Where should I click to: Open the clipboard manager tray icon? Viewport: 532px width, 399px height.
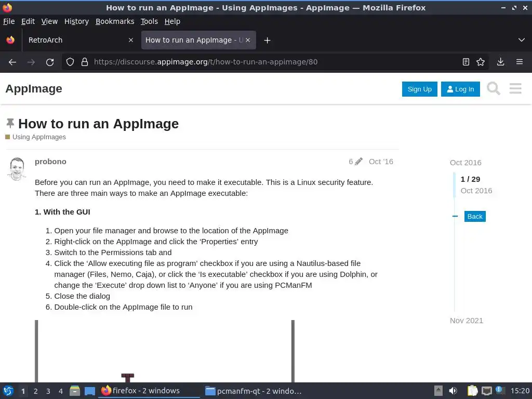pos(472,391)
